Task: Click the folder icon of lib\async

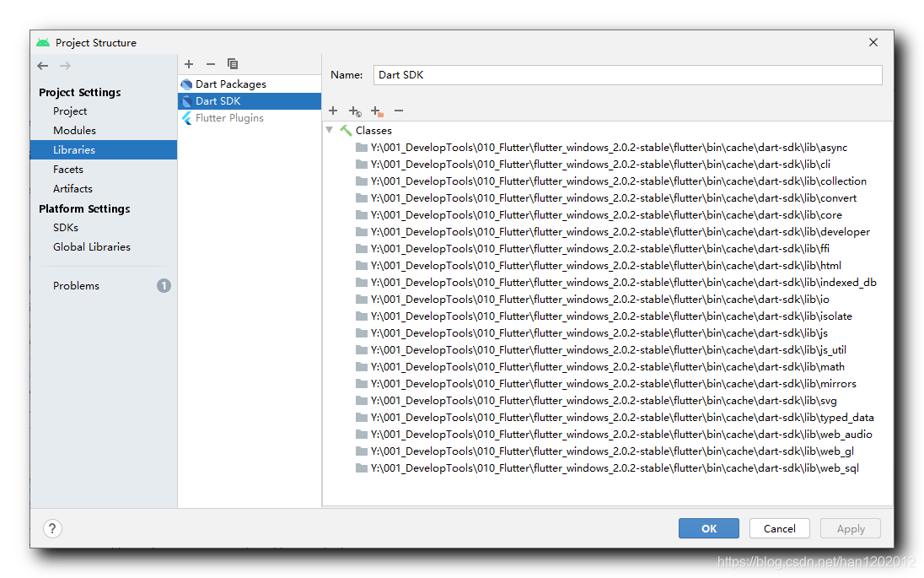Action: (361, 148)
